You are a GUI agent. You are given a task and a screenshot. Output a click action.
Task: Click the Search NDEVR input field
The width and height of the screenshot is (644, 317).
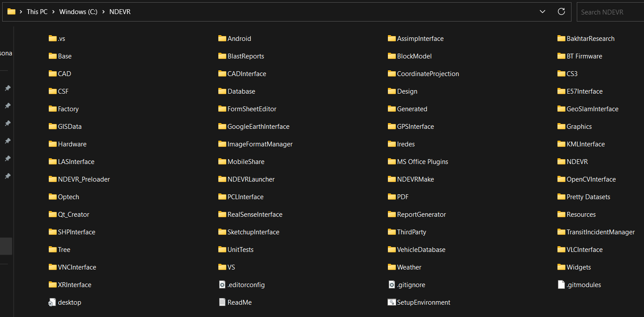(x=611, y=12)
